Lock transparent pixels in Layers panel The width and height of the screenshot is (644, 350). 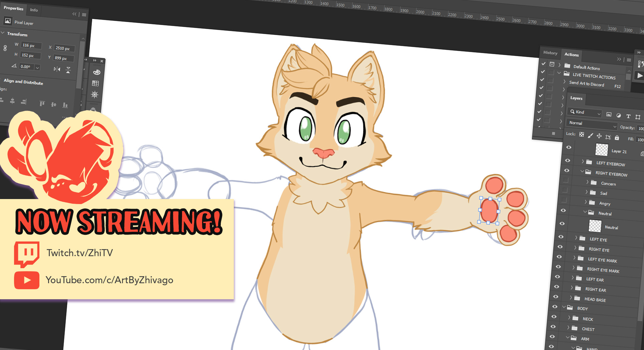[582, 134]
